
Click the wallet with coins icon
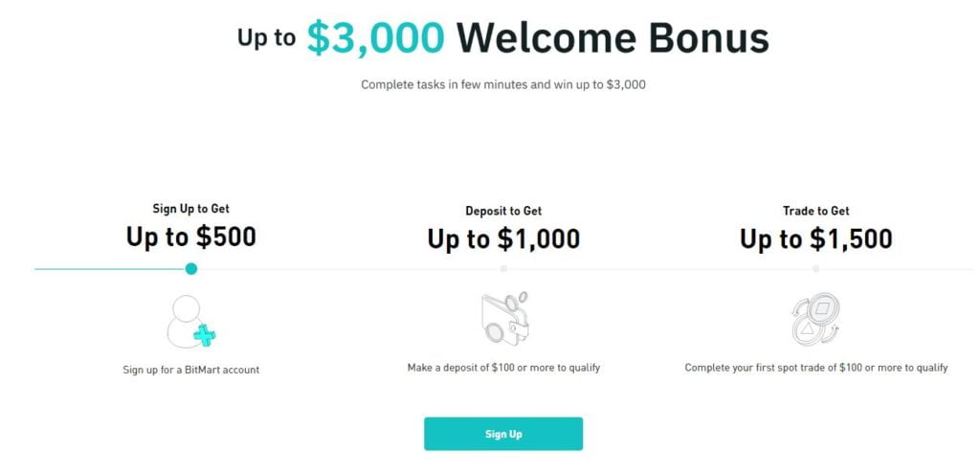coord(504,318)
